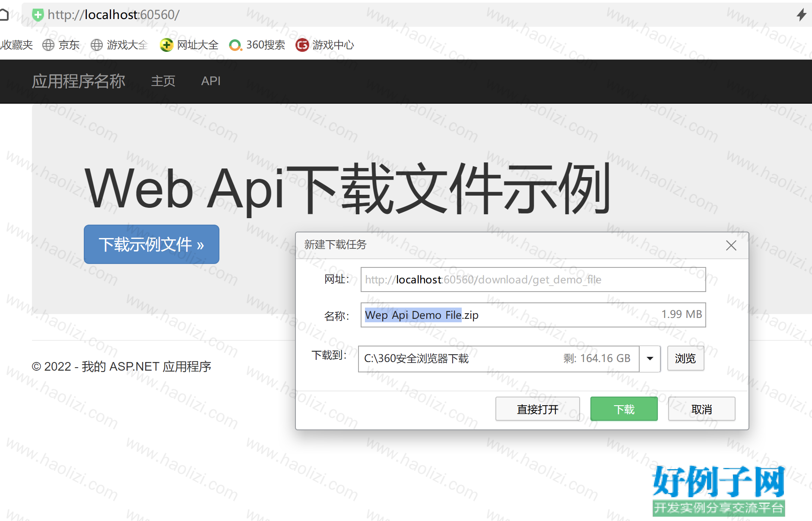This screenshot has width=812, height=521.
Task: Click the 剩: 164.16 GB free space text
Action: [596, 359]
